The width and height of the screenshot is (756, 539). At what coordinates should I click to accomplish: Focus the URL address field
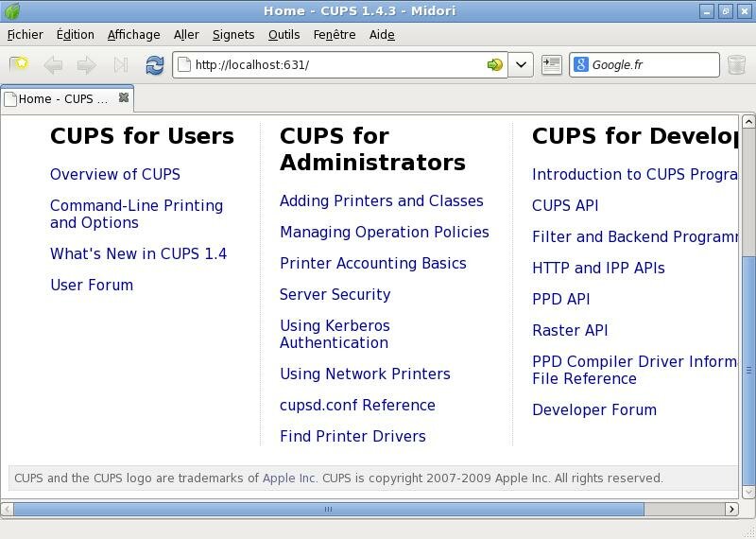(x=337, y=64)
